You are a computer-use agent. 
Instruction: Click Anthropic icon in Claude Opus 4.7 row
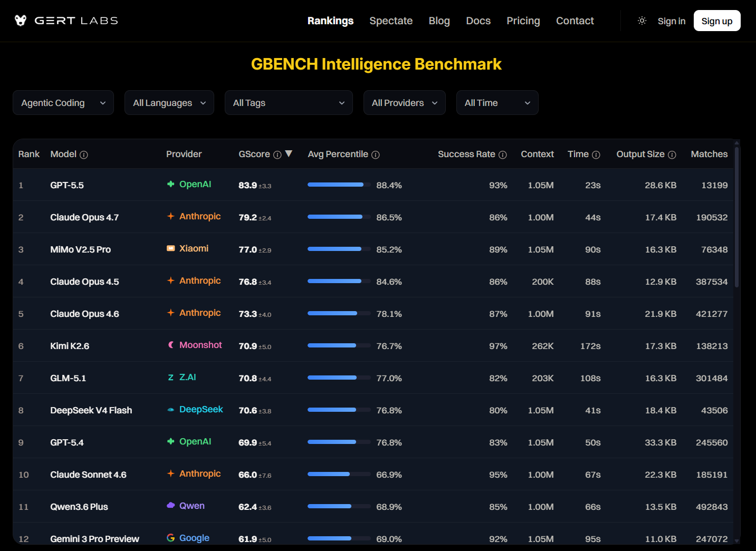click(x=171, y=216)
